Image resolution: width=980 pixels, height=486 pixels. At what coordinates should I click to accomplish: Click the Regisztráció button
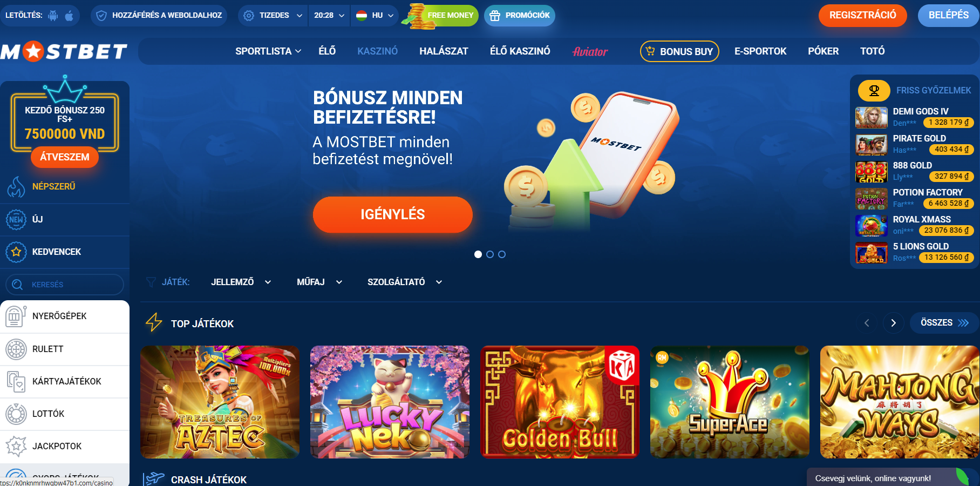[x=862, y=15]
